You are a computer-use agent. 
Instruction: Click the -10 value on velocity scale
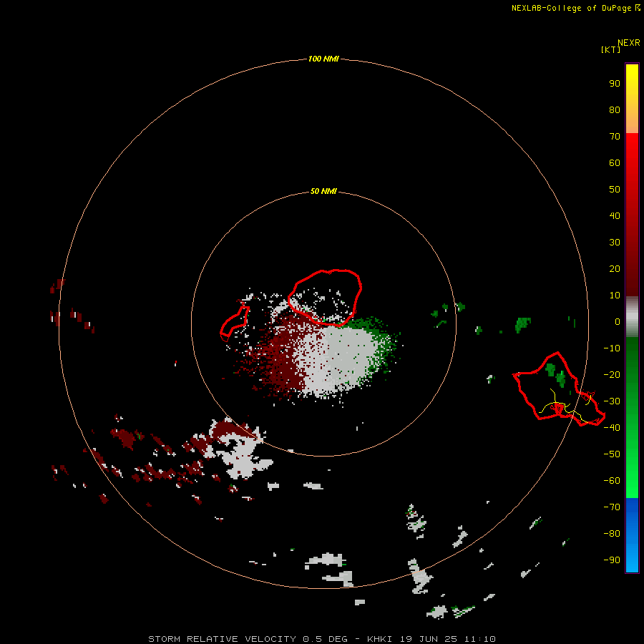pyautogui.click(x=612, y=348)
